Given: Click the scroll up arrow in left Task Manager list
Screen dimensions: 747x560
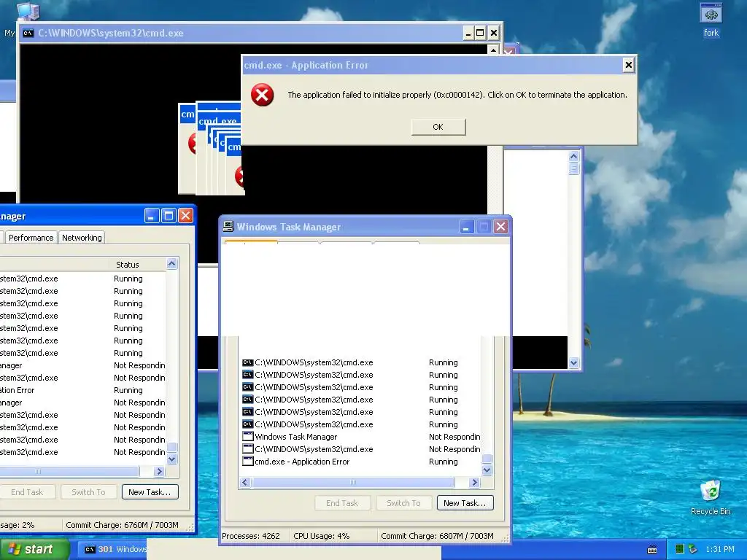Looking at the screenshot, I should [x=172, y=263].
